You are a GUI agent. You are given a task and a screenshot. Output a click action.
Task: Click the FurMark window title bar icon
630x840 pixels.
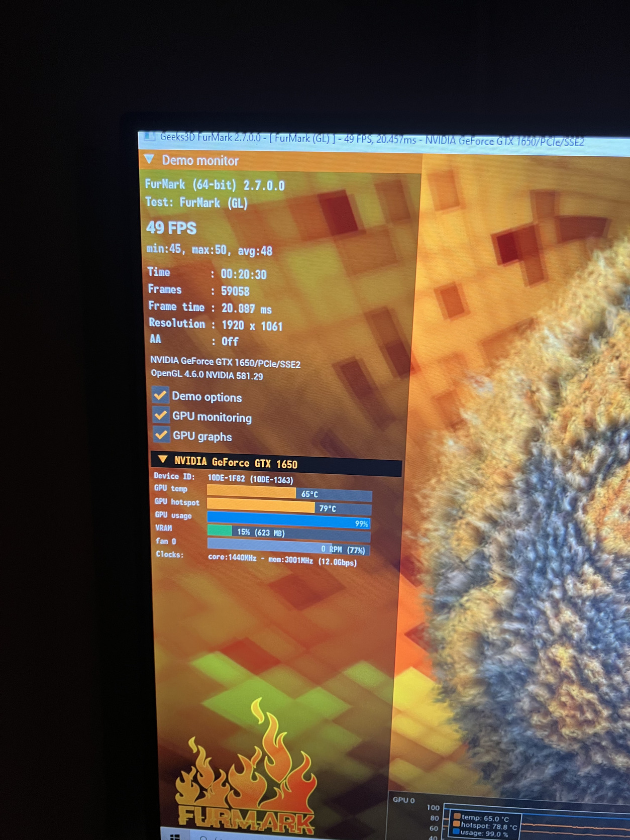pyautogui.click(x=149, y=137)
